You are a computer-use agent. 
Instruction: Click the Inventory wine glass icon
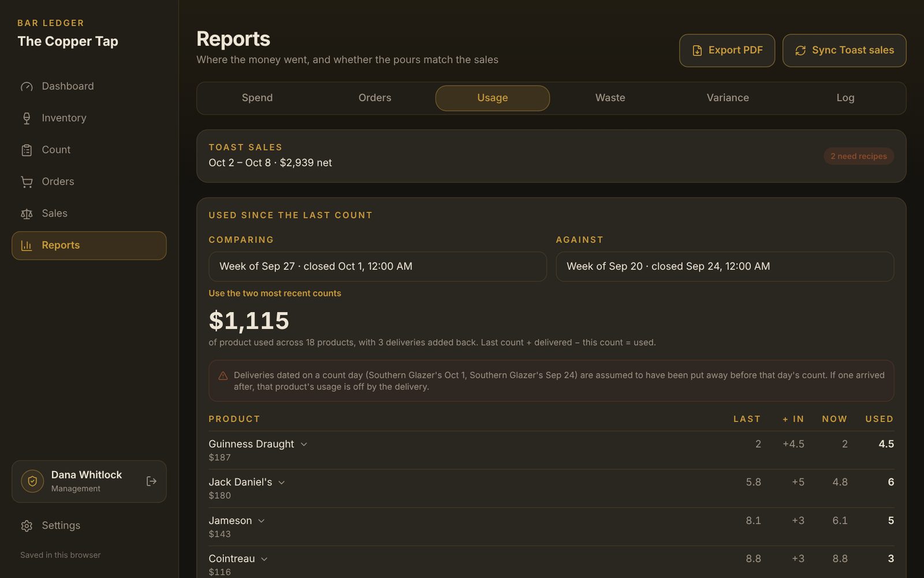coord(27,118)
